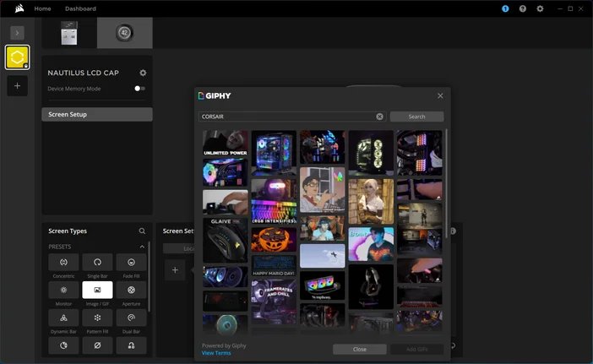Image resolution: width=593 pixels, height=364 pixels.
Task: Select the Unlimited Power GIF thumbnail
Action: (x=225, y=143)
